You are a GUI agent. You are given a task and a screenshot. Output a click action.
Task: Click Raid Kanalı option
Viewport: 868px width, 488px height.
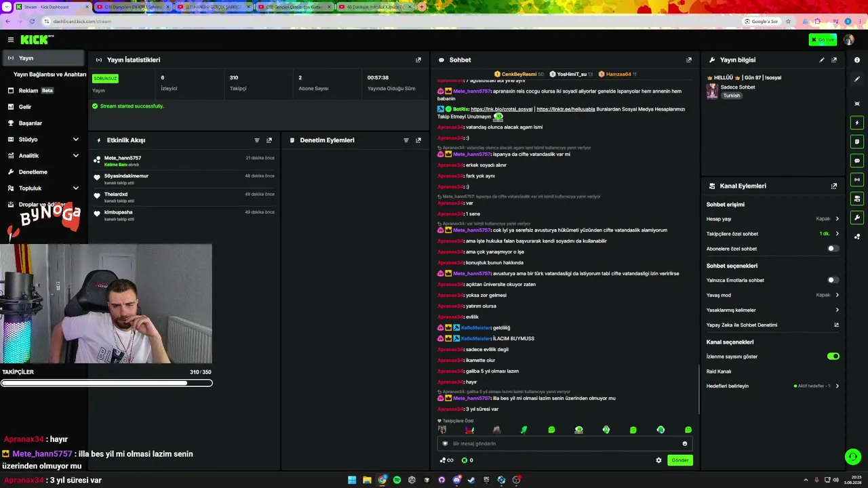(719, 371)
